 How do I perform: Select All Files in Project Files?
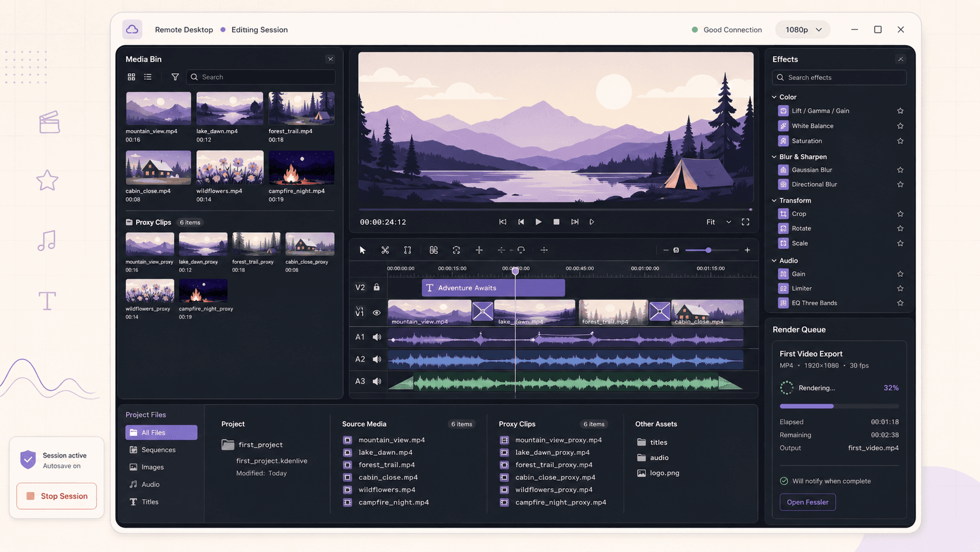(161, 432)
